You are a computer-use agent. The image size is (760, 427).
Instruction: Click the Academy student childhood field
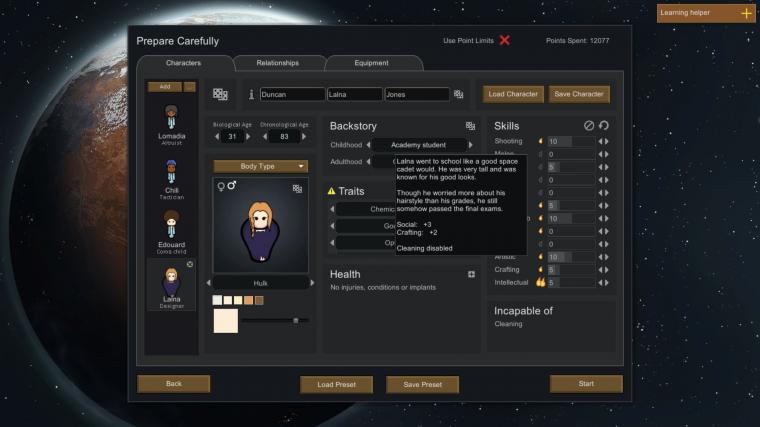(419, 145)
